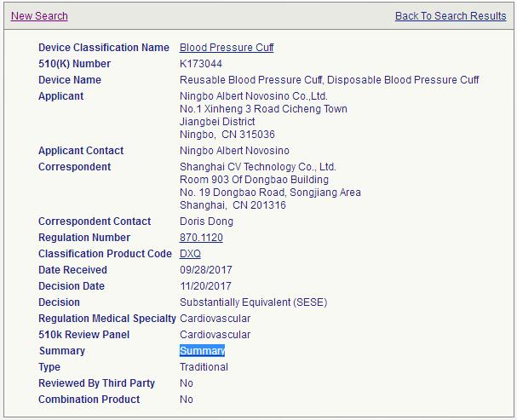Click correspondent Shanghai CV Technology Co., Ltd.

(x=258, y=167)
